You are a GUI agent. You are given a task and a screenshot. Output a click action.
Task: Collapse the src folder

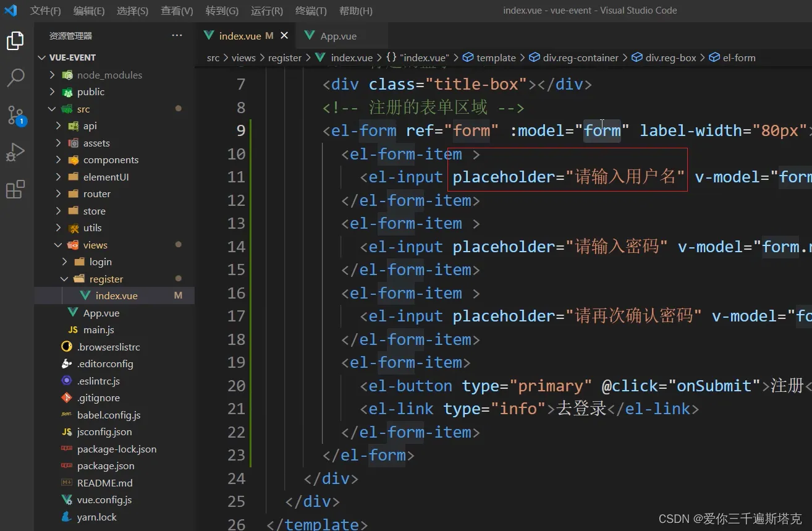83,109
